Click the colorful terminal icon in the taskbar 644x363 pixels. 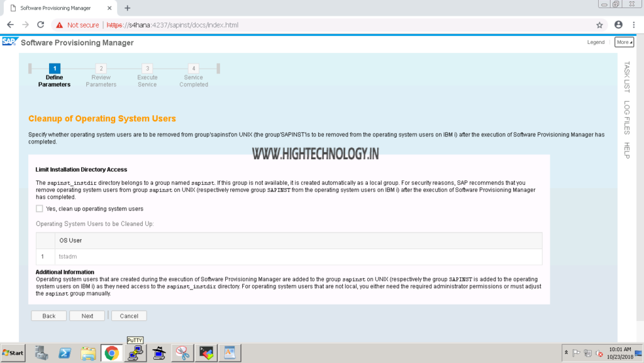[x=206, y=353]
